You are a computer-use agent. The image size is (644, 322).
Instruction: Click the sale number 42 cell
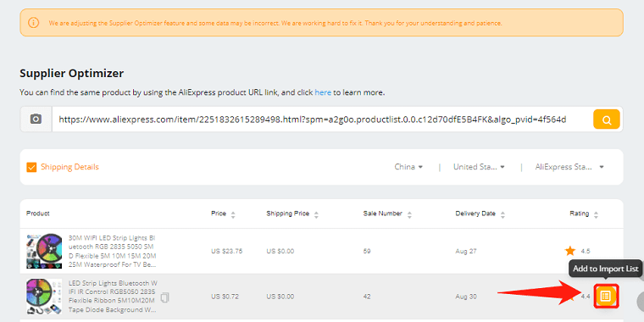[x=367, y=296]
